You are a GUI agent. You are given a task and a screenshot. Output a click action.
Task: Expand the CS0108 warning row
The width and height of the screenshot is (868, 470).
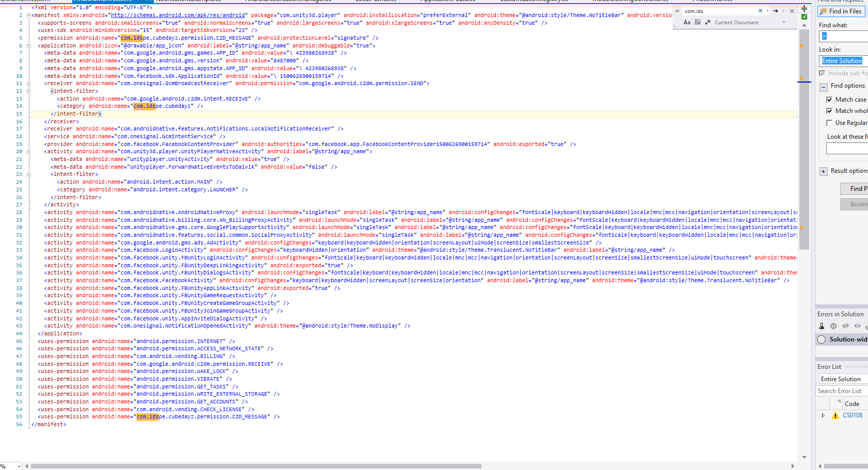[823, 415]
